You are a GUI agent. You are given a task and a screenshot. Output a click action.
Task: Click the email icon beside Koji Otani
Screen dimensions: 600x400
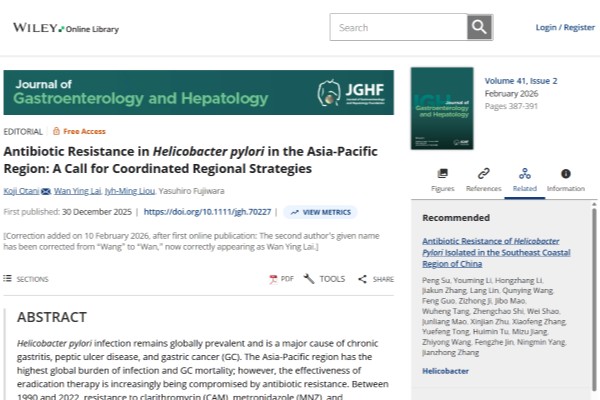point(46,189)
